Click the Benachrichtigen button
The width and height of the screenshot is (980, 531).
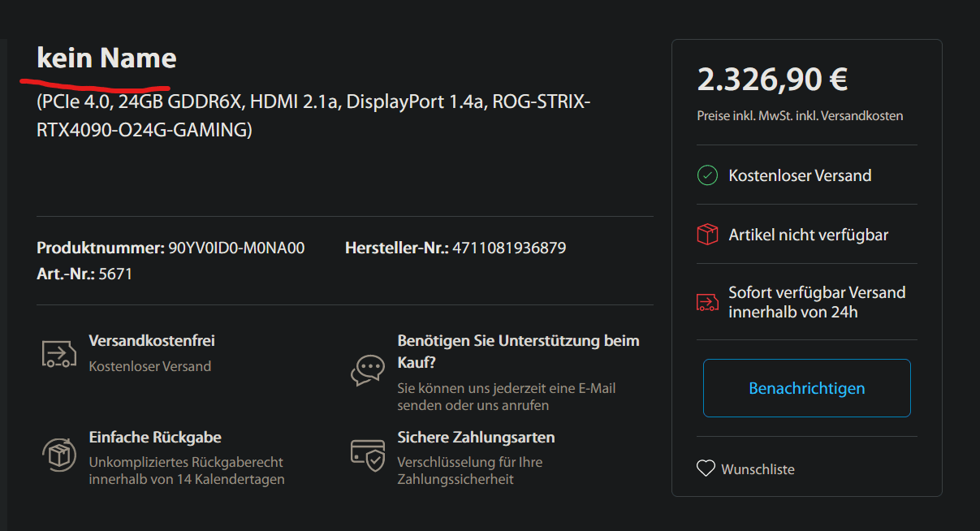806,388
